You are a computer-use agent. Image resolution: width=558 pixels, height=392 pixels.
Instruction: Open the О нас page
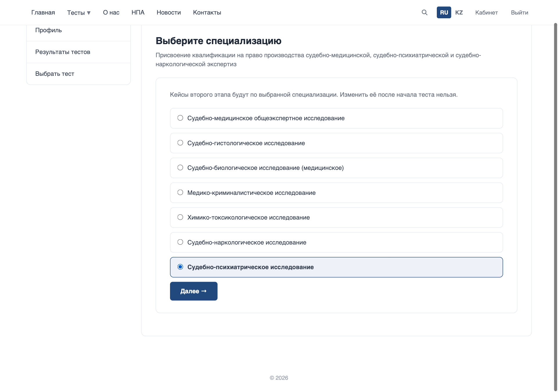111,12
